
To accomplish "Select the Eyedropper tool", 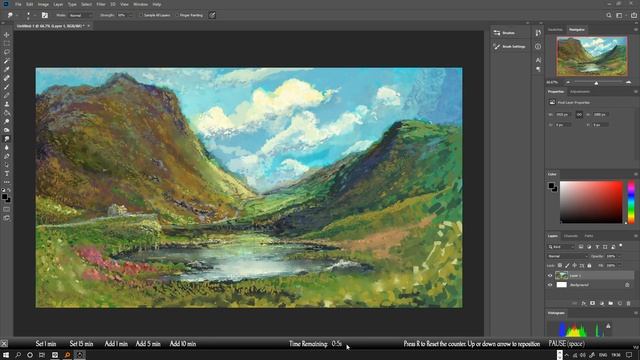I will click(x=7, y=69).
